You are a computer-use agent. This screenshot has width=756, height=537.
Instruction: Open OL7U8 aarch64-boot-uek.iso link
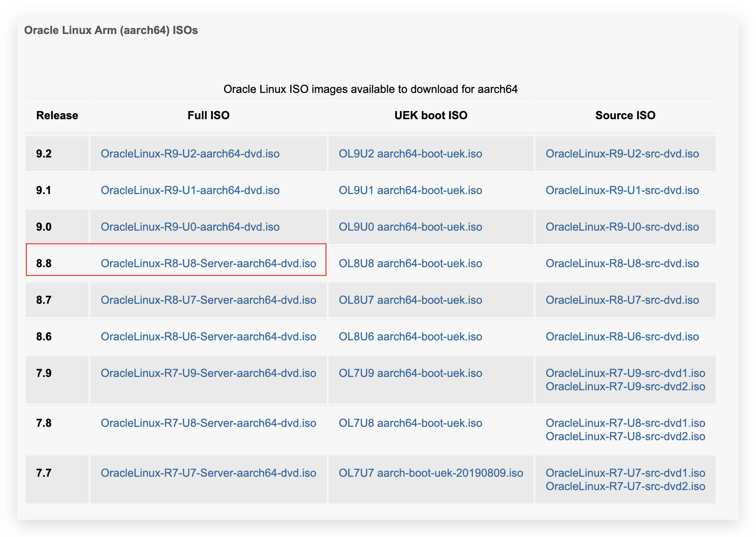(x=410, y=423)
